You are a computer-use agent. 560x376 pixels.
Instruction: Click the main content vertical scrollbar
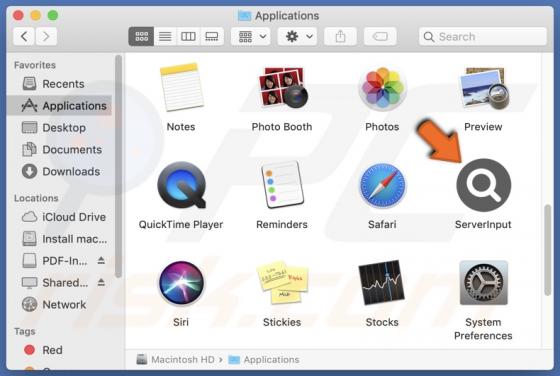point(548,250)
